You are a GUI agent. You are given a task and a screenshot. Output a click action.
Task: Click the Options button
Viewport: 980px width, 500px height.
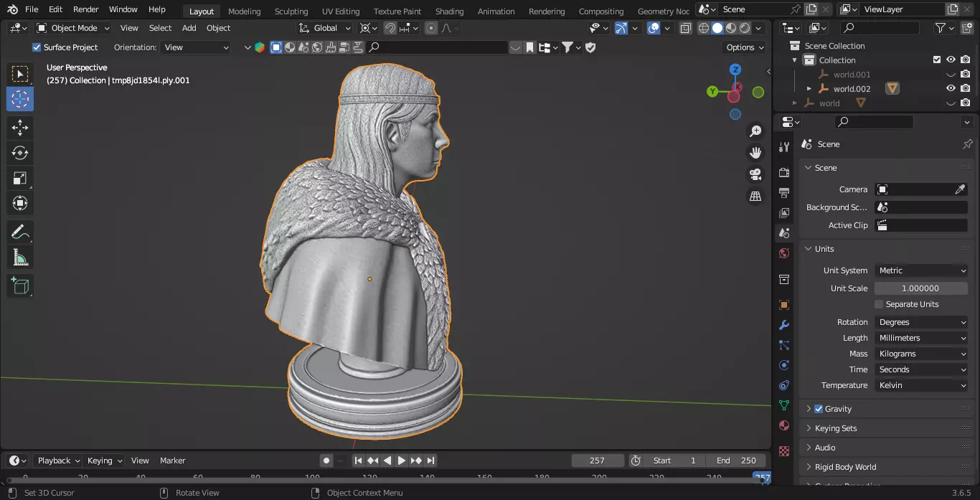(x=745, y=47)
